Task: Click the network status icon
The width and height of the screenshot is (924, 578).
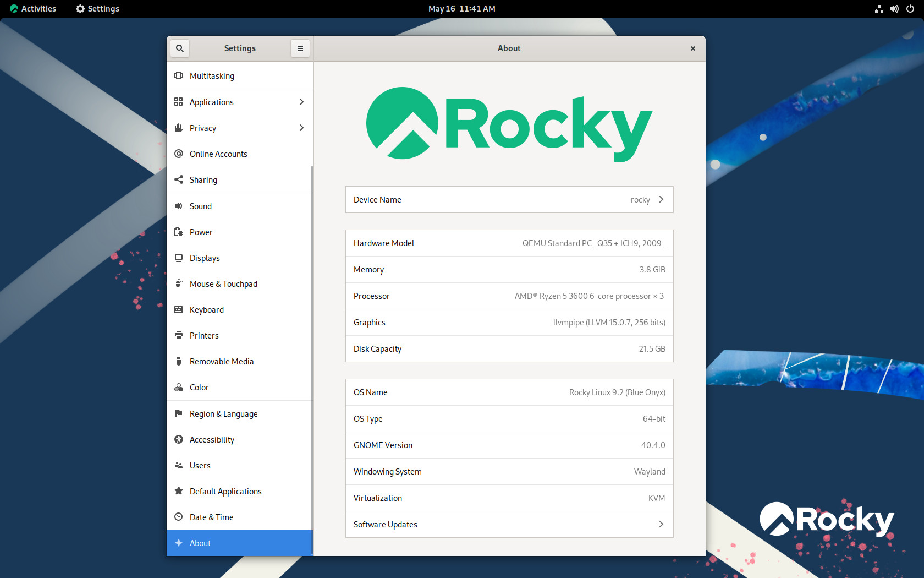Action: (878, 9)
